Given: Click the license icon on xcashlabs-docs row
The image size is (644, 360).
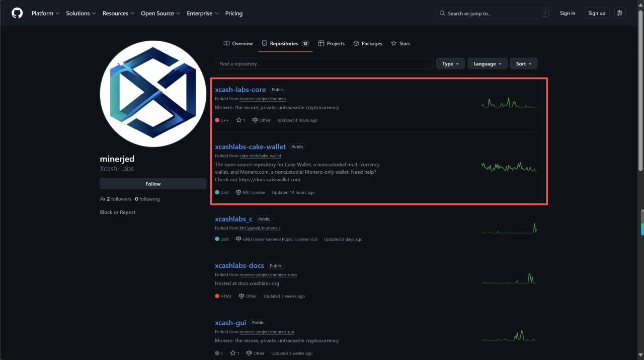Looking at the screenshot, I should (x=242, y=296).
